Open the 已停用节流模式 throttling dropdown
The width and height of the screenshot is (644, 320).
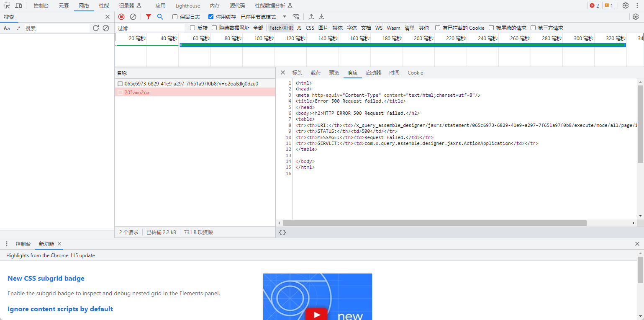click(x=263, y=17)
